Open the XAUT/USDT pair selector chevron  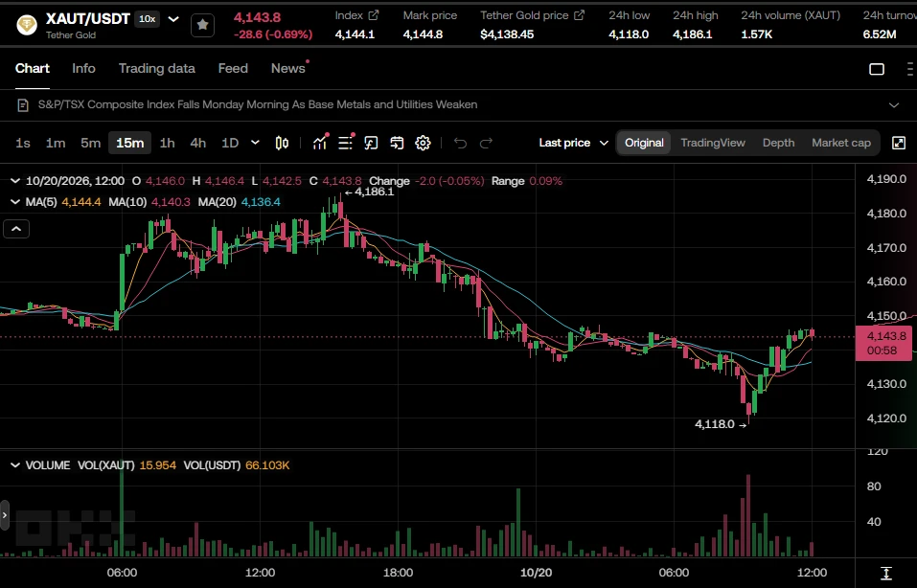pos(173,19)
